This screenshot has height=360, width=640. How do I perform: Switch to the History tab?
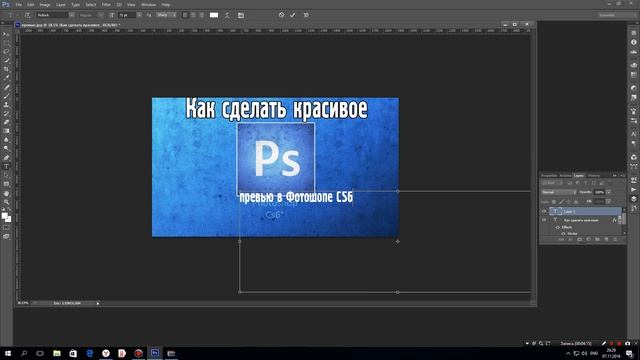594,176
